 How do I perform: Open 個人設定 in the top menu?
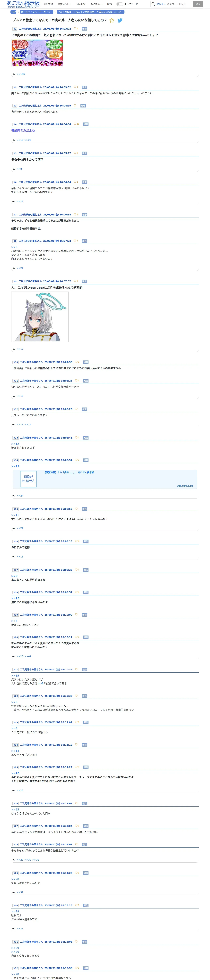(x=81, y=4)
